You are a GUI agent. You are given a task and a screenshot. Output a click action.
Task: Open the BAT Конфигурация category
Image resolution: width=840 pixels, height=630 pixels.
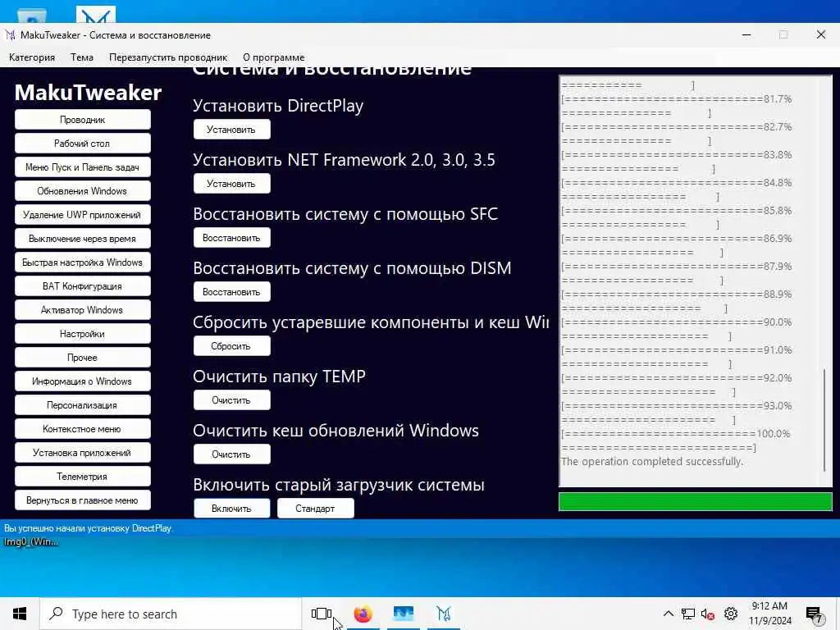click(83, 286)
